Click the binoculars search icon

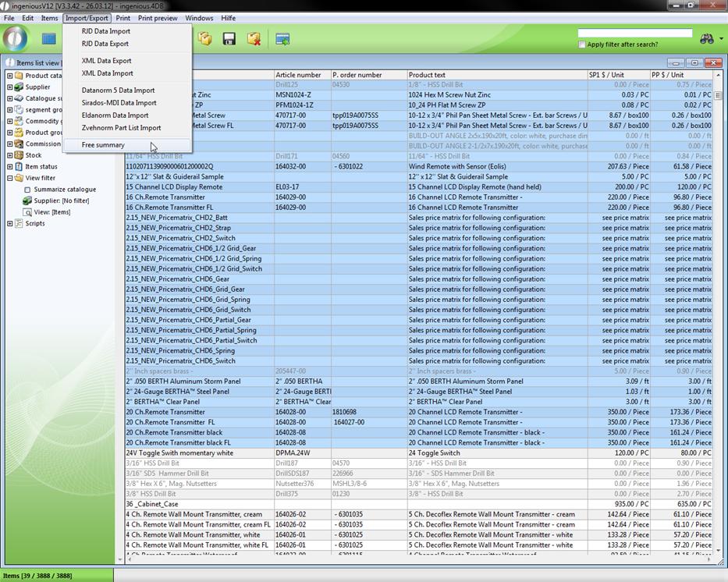tap(707, 39)
